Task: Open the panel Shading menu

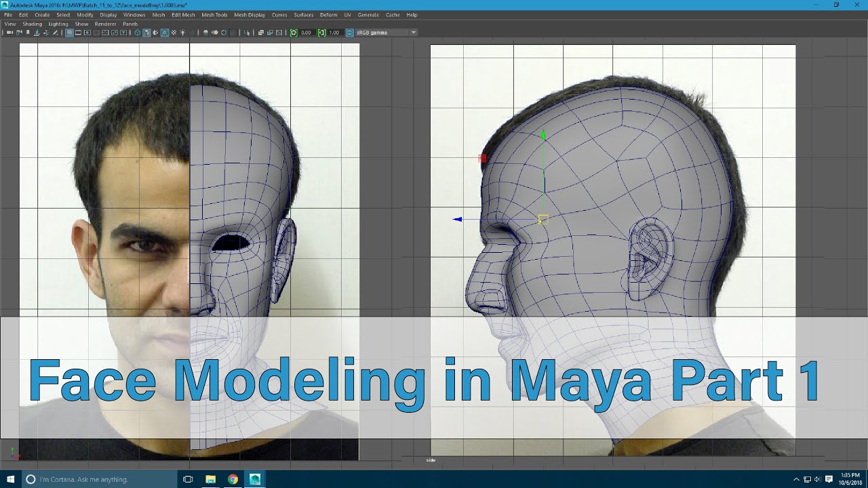Action: coord(32,24)
